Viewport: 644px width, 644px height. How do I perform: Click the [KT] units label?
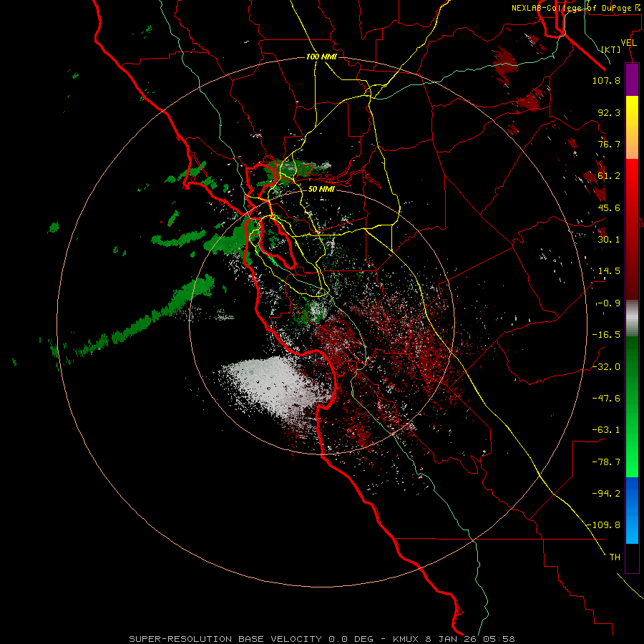pyautogui.click(x=611, y=49)
